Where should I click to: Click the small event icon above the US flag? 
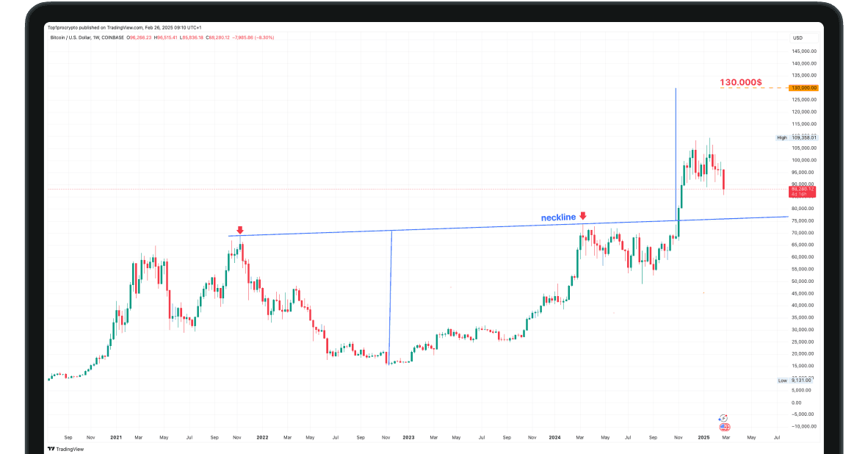(x=723, y=417)
